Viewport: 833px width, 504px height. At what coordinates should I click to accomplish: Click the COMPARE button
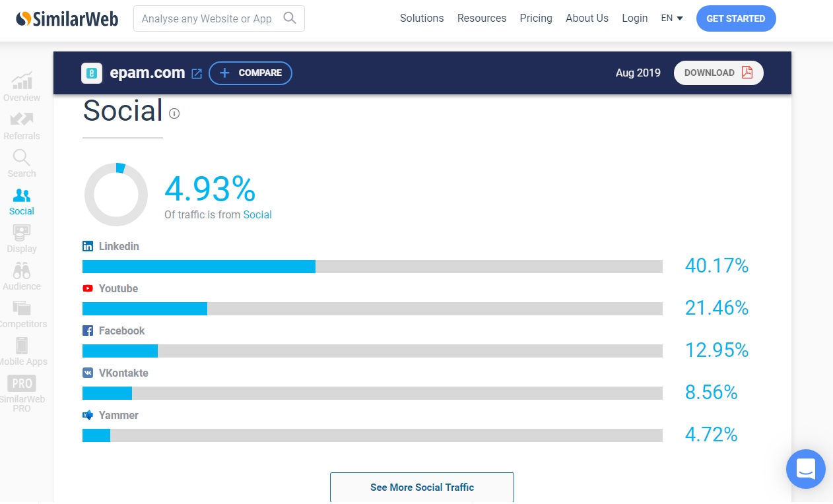click(x=250, y=73)
